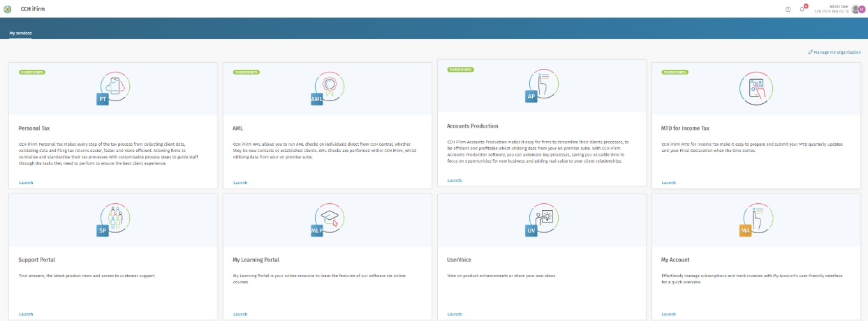Click the MTD for Income Tax icon
The image size is (868, 321).
(x=758, y=89)
